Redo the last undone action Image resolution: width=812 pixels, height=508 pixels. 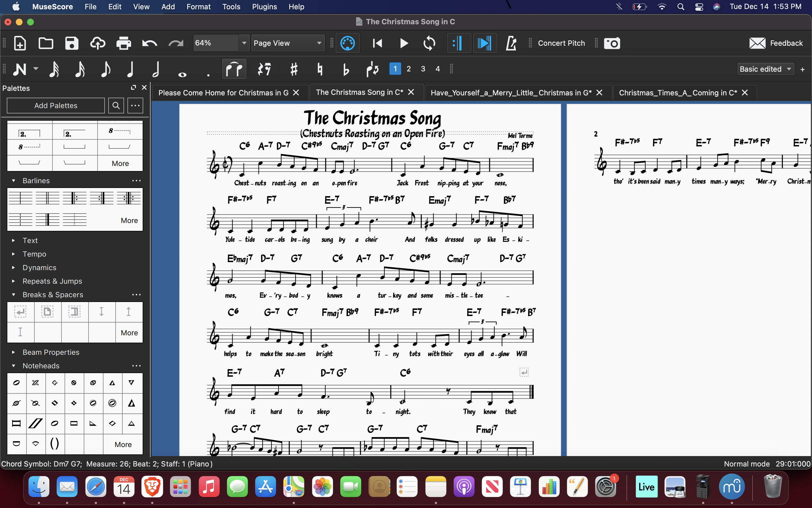click(x=176, y=43)
